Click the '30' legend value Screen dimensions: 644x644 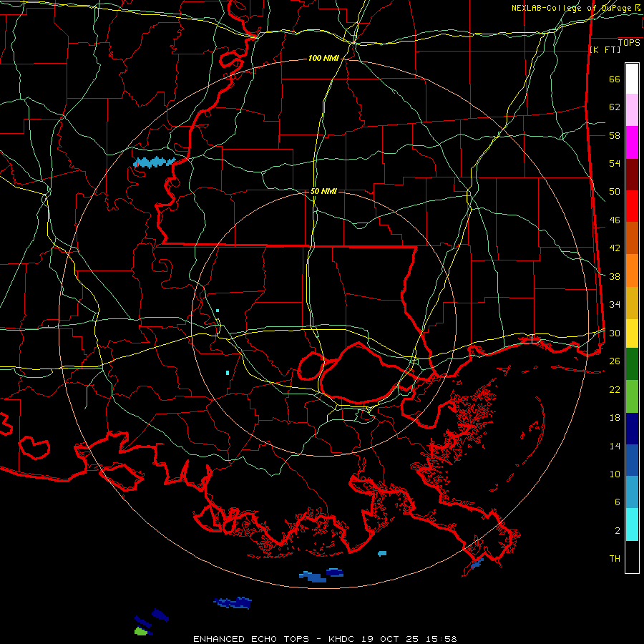pos(615,333)
